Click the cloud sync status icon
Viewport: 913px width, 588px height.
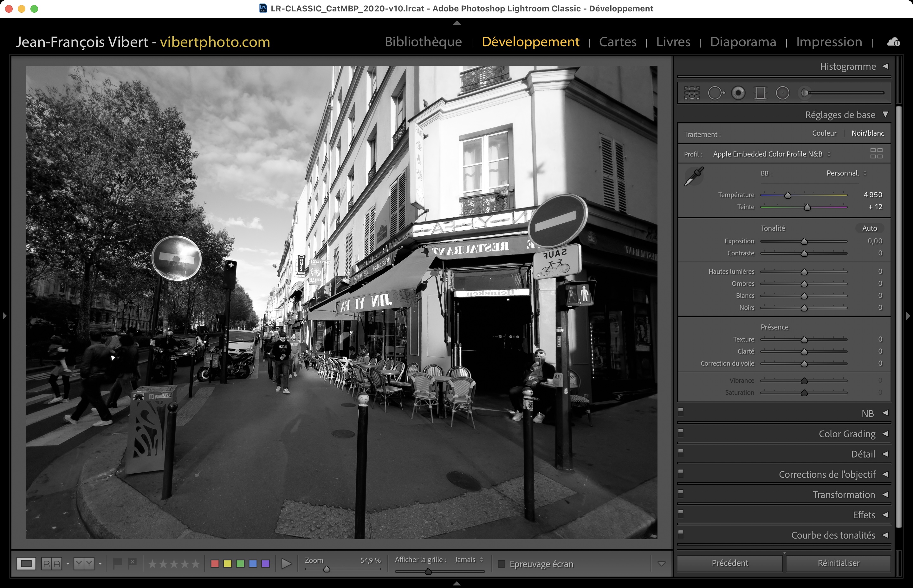893,42
